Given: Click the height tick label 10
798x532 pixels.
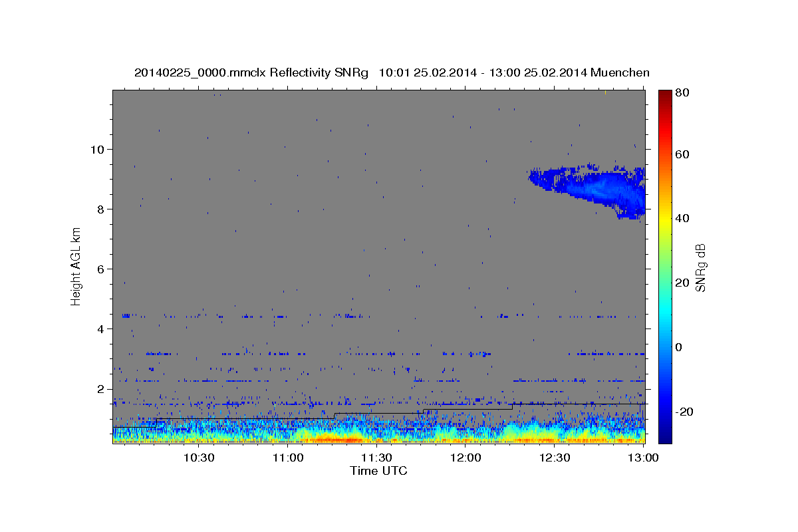Looking at the screenshot, I should coord(97,149).
